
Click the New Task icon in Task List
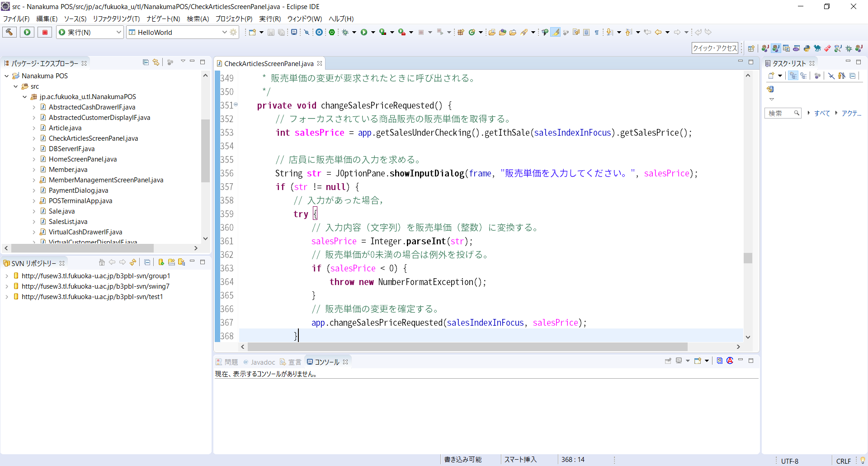click(771, 76)
